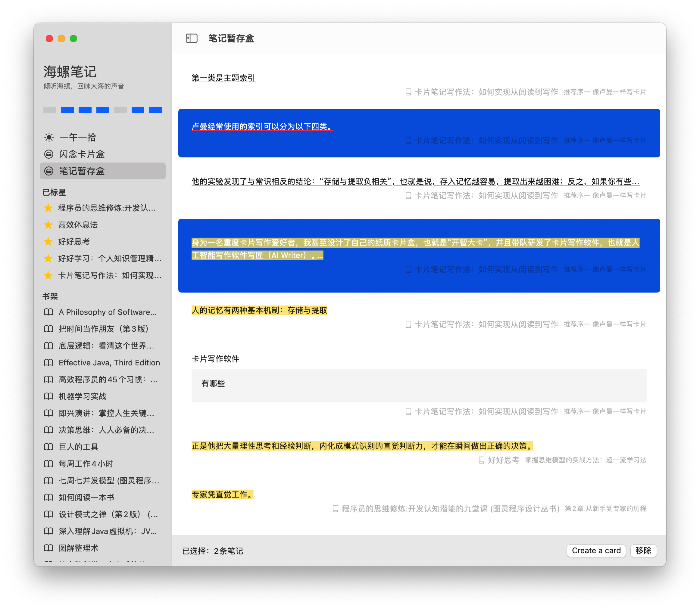
Task: Select the 第一类是主题索引 note
Action: click(223, 78)
